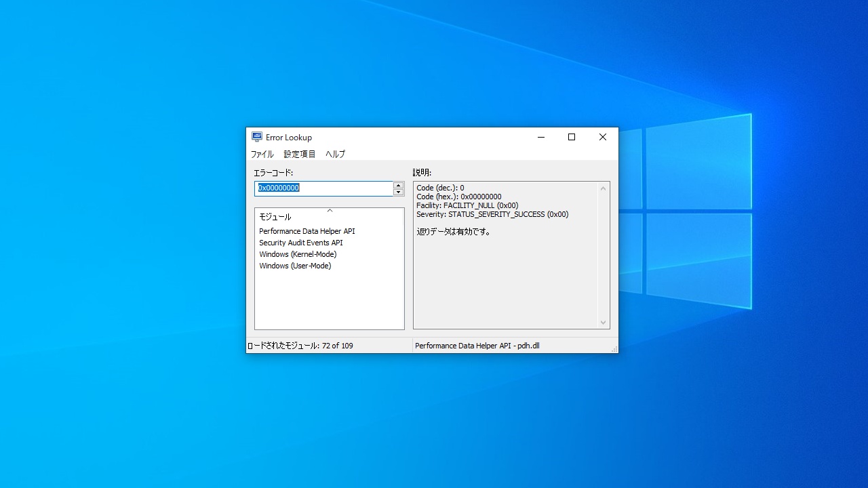Click the Code (hex.) line in description
Screen dimensions: 868x488
point(459,197)
